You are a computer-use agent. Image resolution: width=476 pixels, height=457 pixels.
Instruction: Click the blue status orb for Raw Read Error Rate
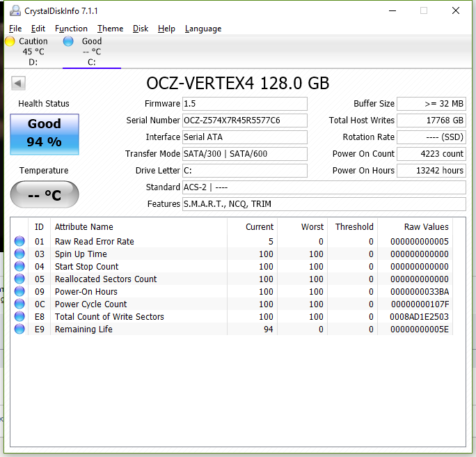pos(19,241)
